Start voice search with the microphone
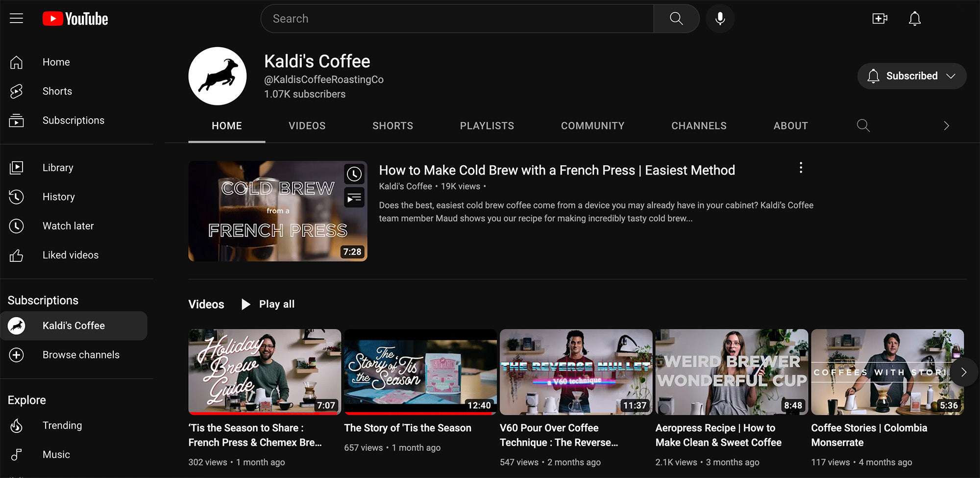This screenshot has width=980, height=478. coord(720,19)
